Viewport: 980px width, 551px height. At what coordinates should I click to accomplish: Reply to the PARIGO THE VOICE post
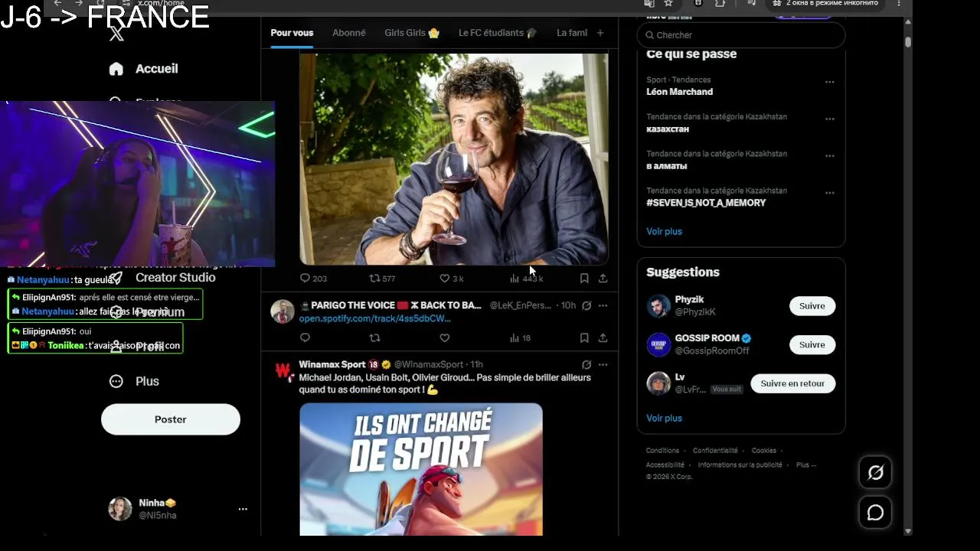305,337
